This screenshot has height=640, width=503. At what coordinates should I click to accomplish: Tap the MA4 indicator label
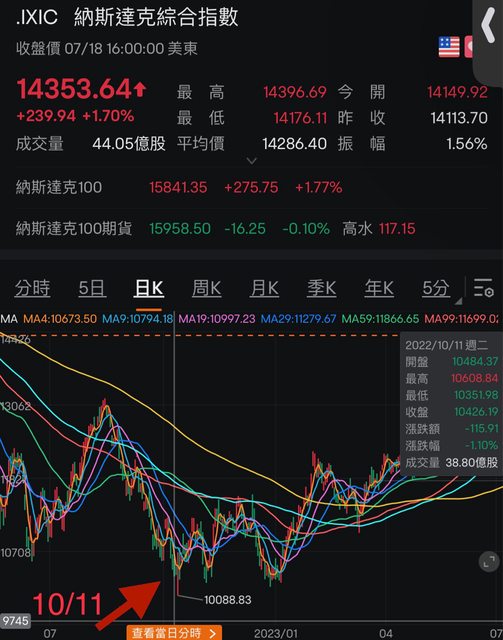coord(60,319)
